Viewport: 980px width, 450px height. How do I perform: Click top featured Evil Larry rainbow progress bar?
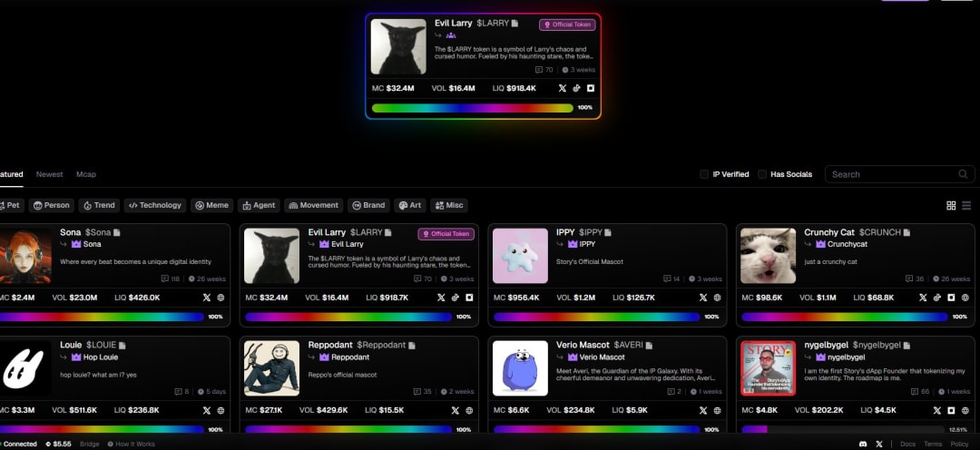[x=473, y=108]
